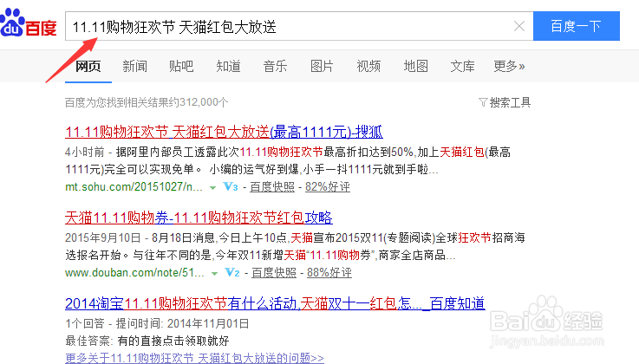Click the V3 credibility badge
Viewport: 639px width, 364px height.
(231, 187)
